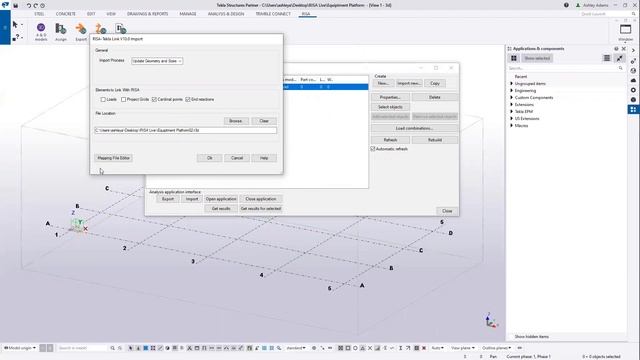Click the active Applications & components side pane icon
The width and height of the screenshot is (640, 360).
click(633, 109)
